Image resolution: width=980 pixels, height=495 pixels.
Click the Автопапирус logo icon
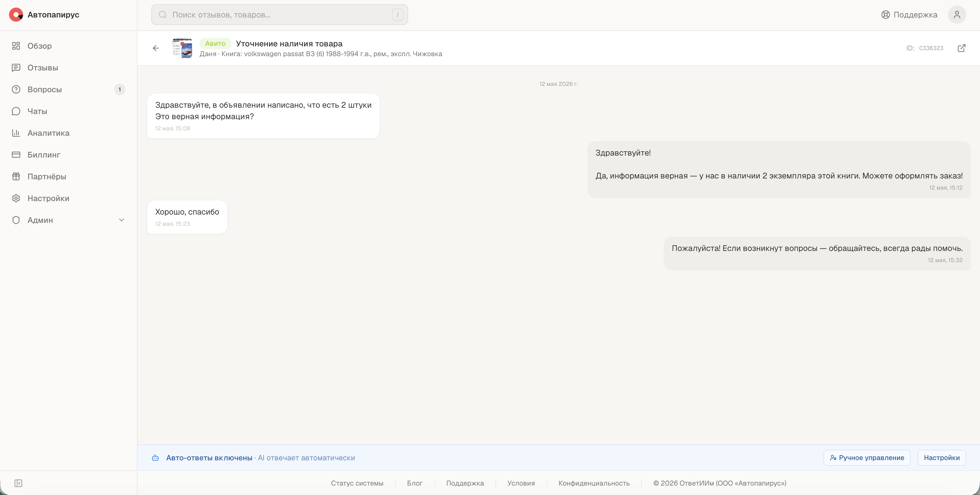coord(16,15)
